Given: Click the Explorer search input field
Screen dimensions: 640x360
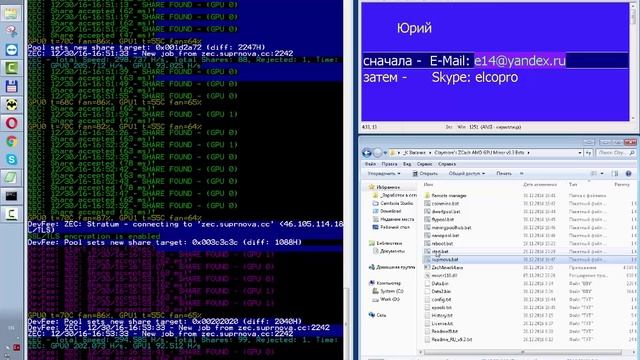Looking at the screenshot, I should pyautogui.click(x=616, y=153).
